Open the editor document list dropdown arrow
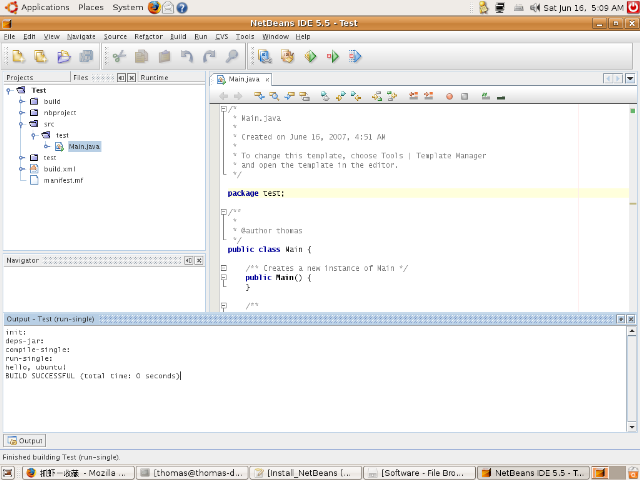The height and width of the screenshot is (480, 640). click(630, 78)
